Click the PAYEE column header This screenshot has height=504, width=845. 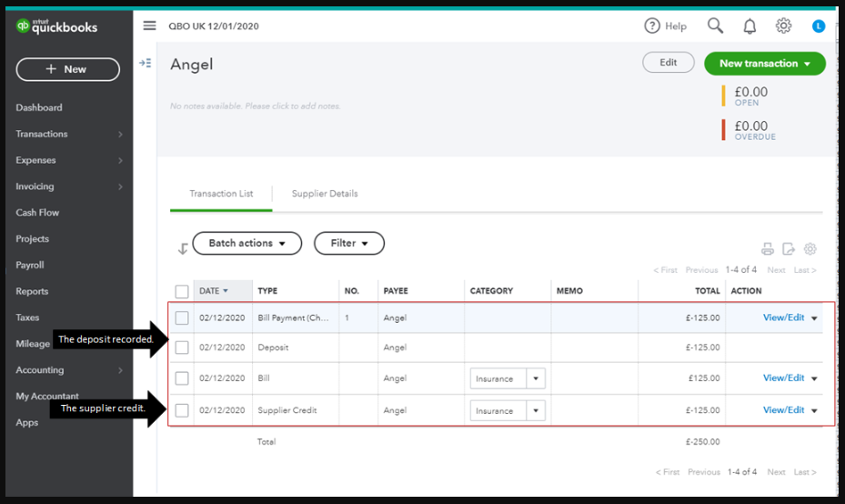point(396,291)
